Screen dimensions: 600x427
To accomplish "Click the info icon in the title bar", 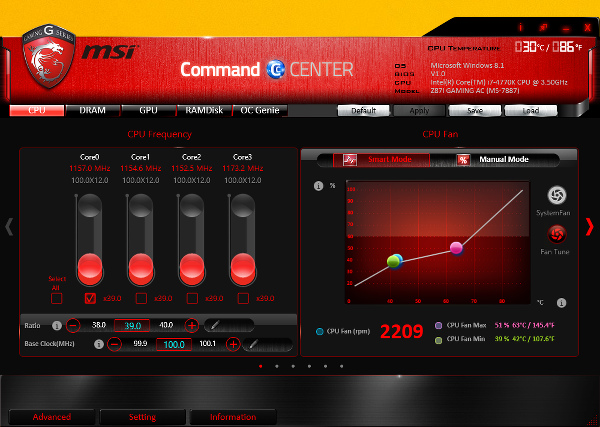I will 520,27.
